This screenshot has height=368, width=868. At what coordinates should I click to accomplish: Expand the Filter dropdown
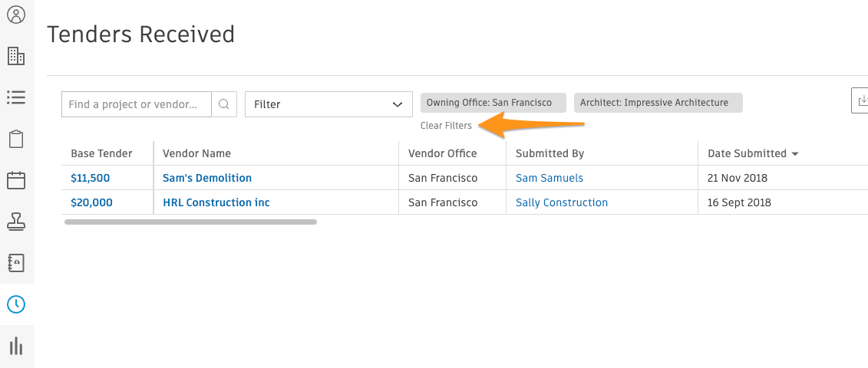coord(328,104)
